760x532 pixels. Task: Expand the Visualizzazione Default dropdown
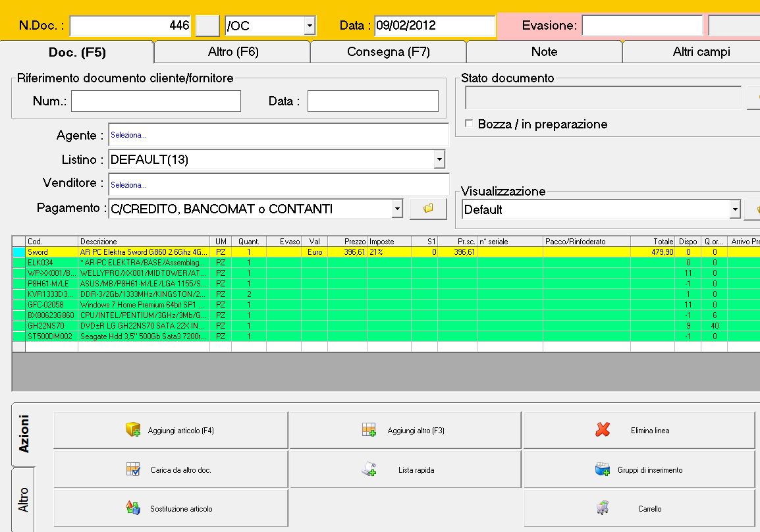click(x=735, y=210)
